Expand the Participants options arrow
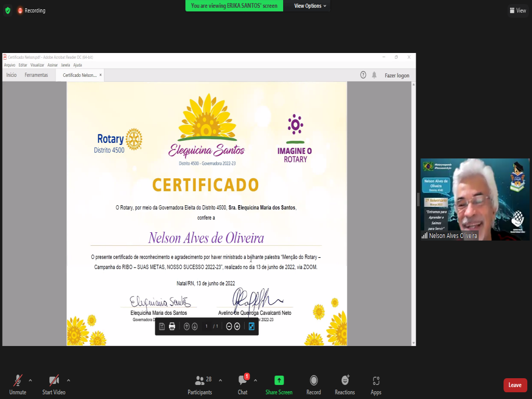 [220, 380]
